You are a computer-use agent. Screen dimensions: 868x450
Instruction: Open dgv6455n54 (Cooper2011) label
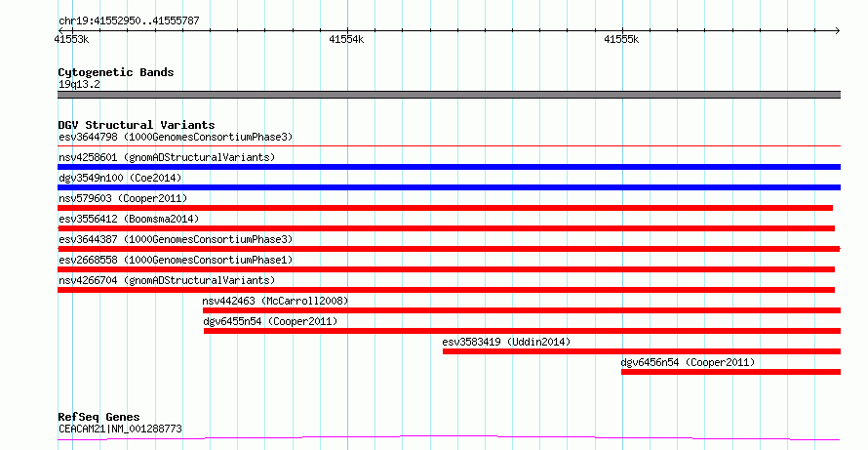point(270,321)
